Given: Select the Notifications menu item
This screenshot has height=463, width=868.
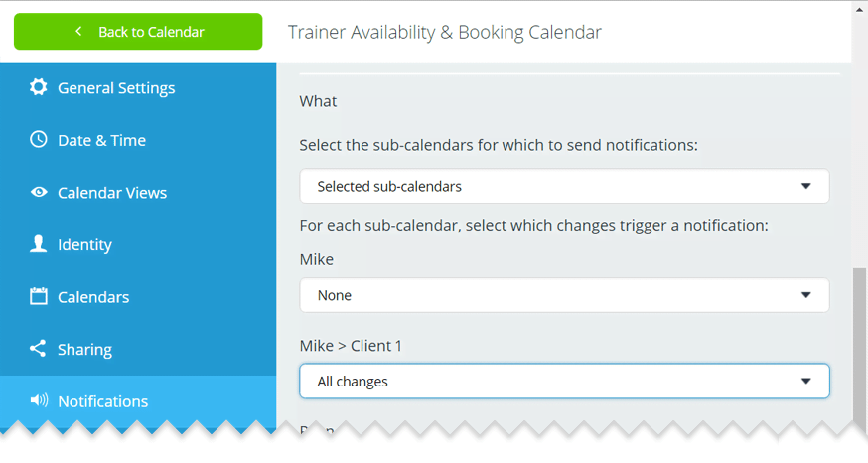Looking at the screenshot, I should click(138, 401).
